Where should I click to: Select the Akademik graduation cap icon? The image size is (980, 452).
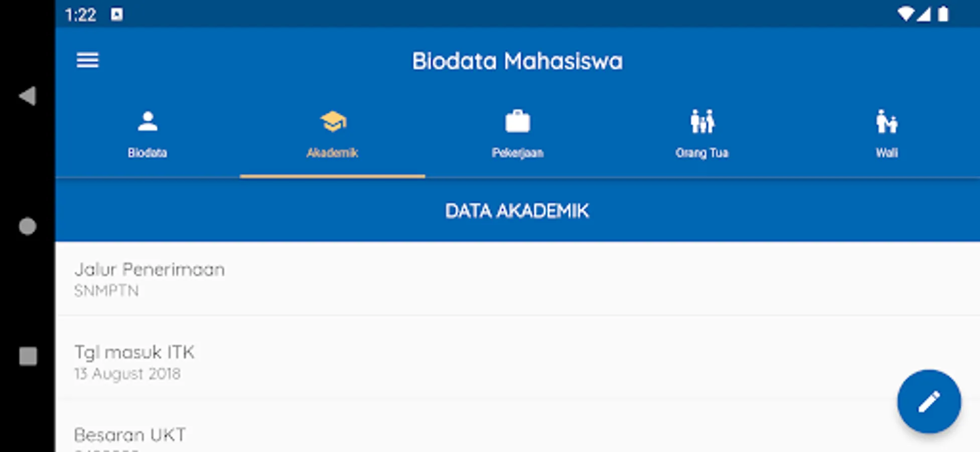pyautogui.click(x=333, y=122)
